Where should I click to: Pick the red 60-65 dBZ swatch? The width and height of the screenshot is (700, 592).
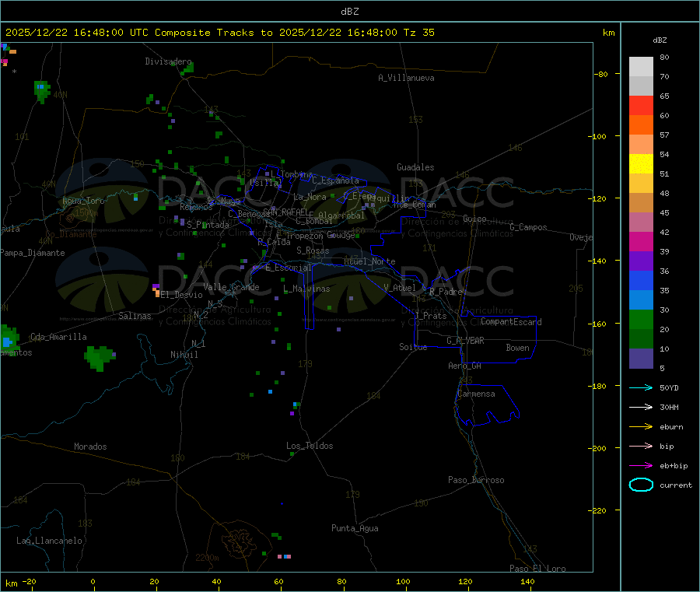[641, 105]
